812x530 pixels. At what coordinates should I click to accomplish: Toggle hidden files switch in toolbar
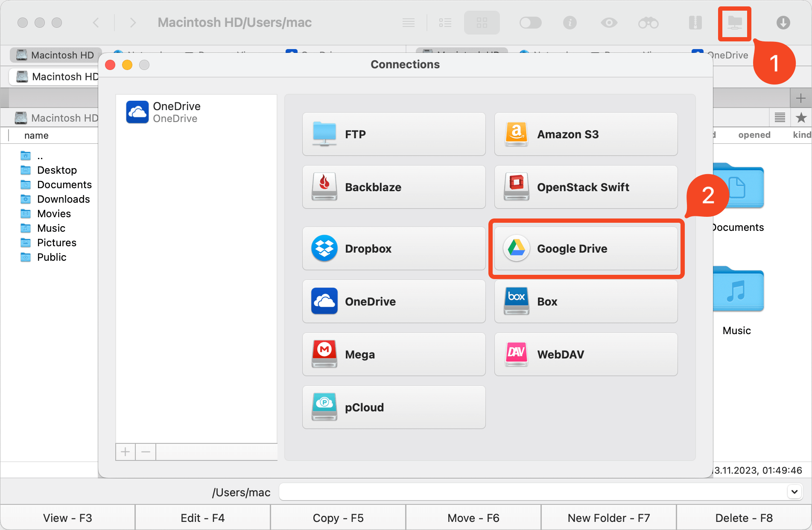click(531, 23)
